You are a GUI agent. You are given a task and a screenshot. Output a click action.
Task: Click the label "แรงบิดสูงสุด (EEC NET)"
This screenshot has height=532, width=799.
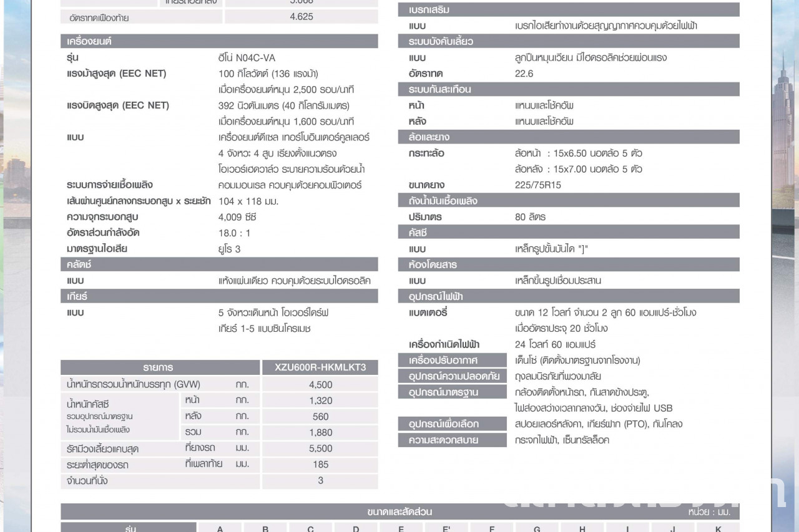118,105
